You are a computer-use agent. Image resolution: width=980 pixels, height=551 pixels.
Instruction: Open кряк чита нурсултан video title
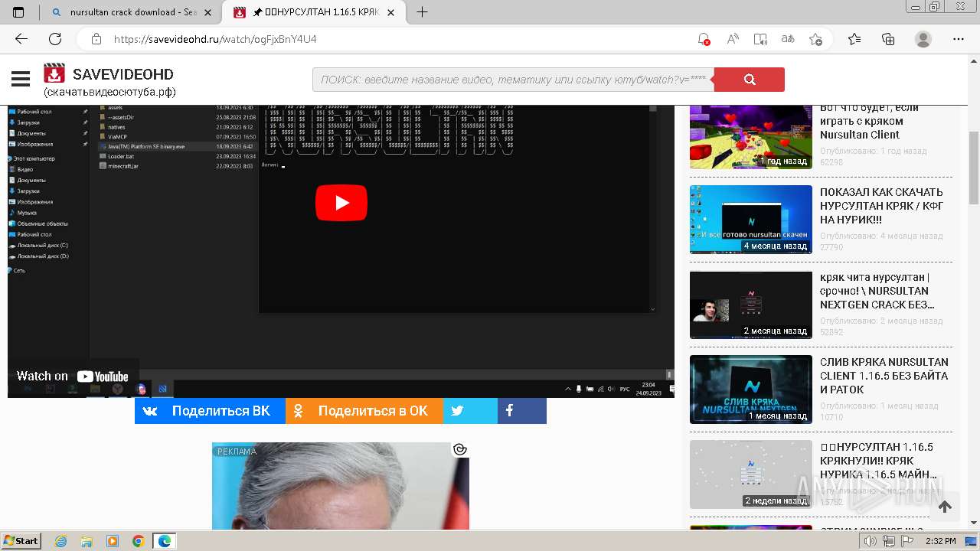877,291
